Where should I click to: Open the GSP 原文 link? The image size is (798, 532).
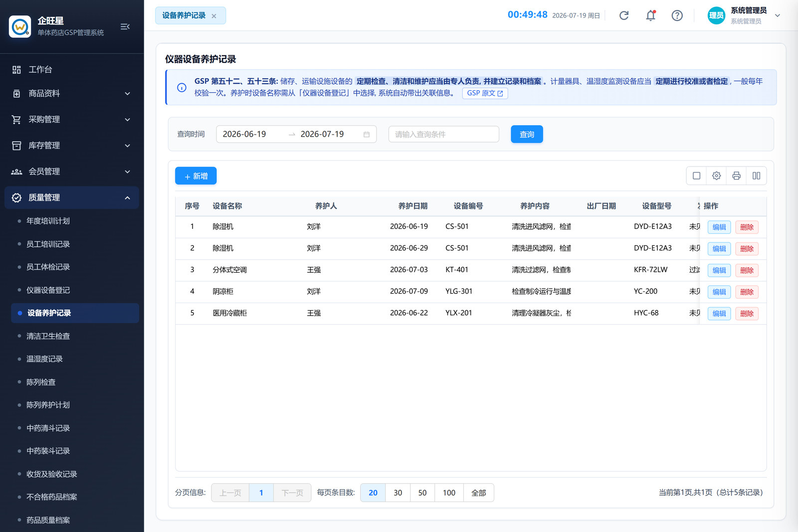(485, 93)
